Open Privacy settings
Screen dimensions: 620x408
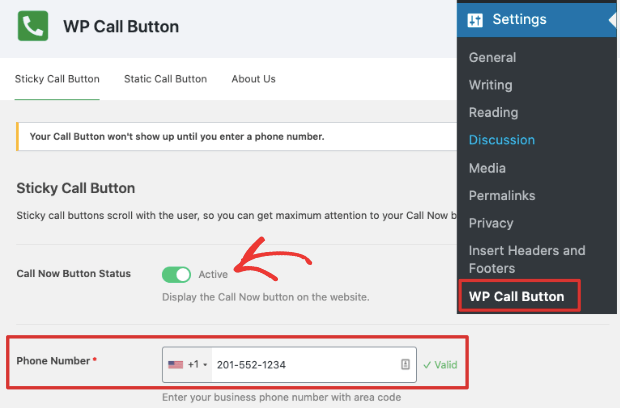[x=491, y=223]
